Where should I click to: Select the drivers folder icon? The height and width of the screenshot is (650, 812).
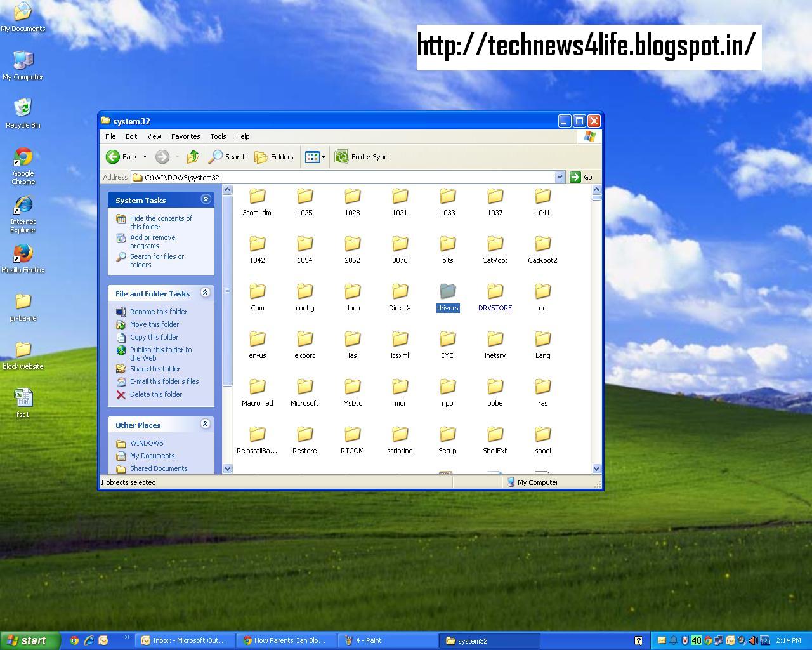[x=448, y=291]
